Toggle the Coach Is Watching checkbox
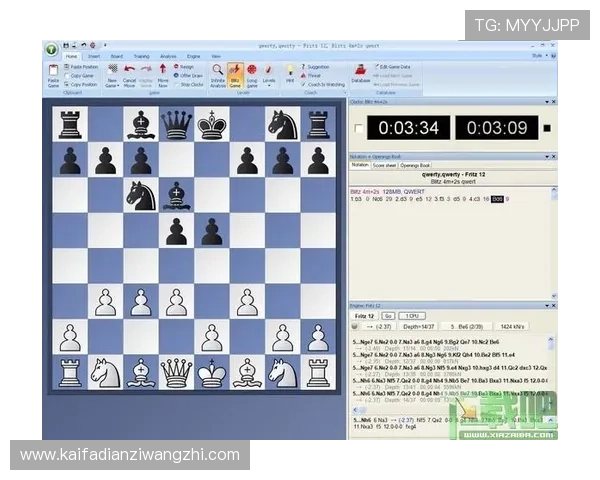Viewport: 600px width, 480px height. (x=304, y=84)
